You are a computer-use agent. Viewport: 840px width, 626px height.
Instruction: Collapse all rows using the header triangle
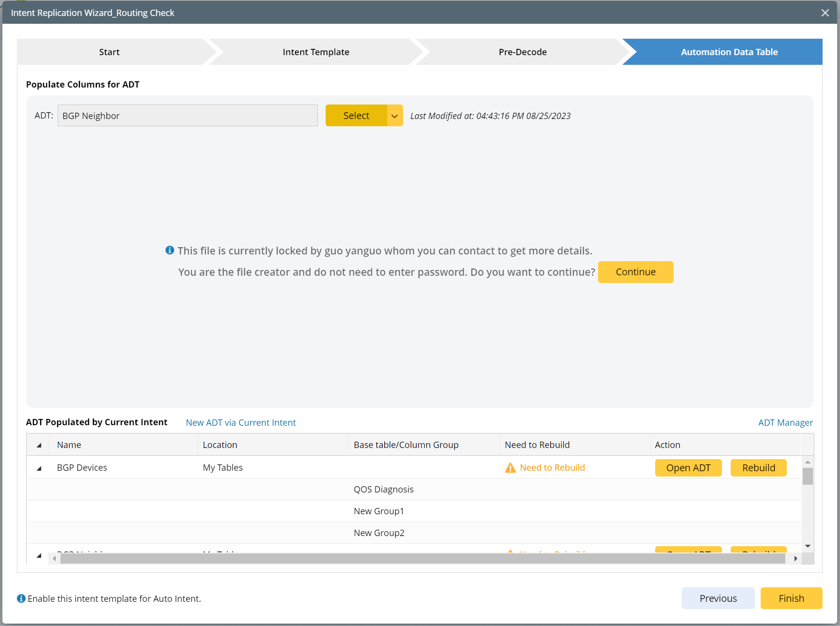point(39,445)
